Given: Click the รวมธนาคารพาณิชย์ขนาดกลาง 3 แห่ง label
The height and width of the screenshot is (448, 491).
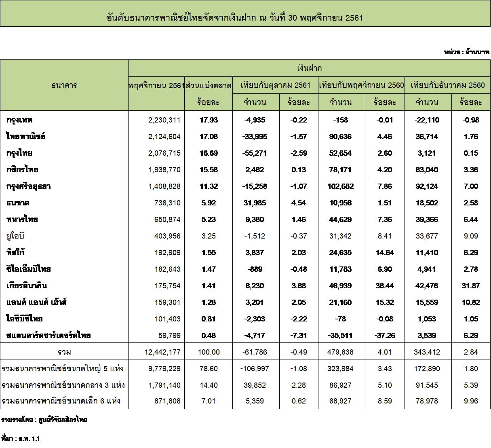Looking at the screenshot, I should (63, 385).
